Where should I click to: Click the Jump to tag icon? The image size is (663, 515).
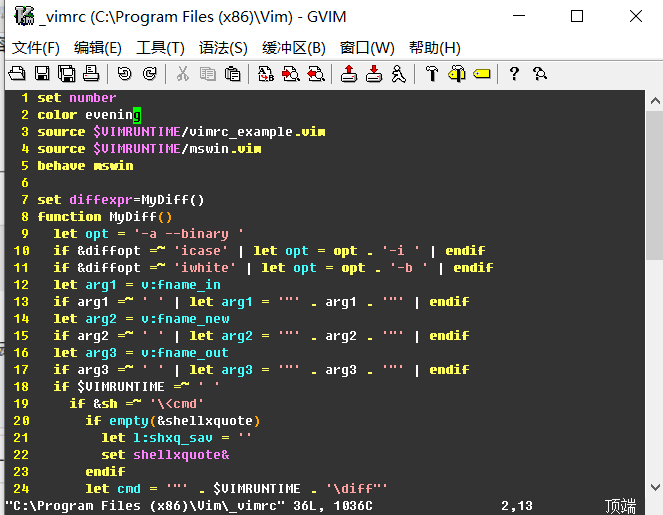point(482,74)
